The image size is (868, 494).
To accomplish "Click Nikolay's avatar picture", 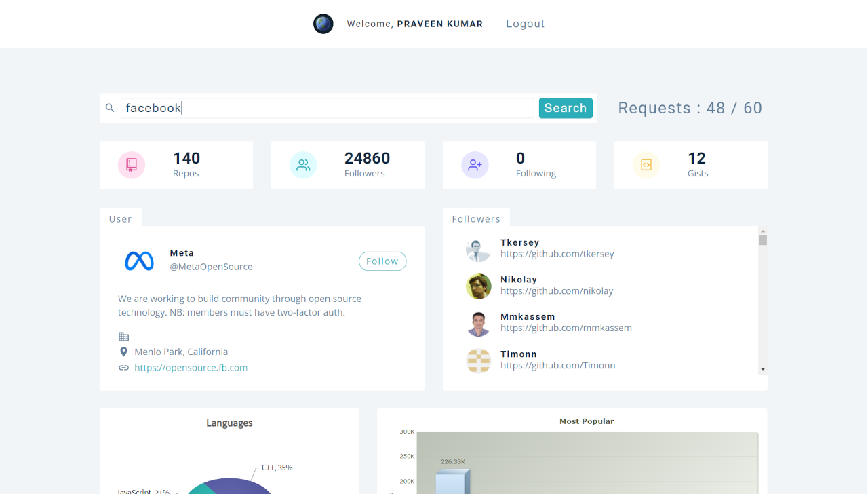I will tap(478, 286).
